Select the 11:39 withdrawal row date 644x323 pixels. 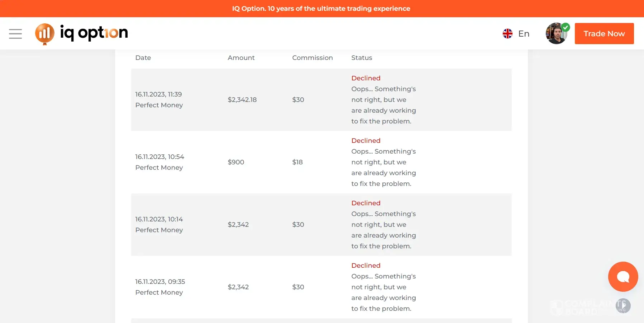[158, 94]
